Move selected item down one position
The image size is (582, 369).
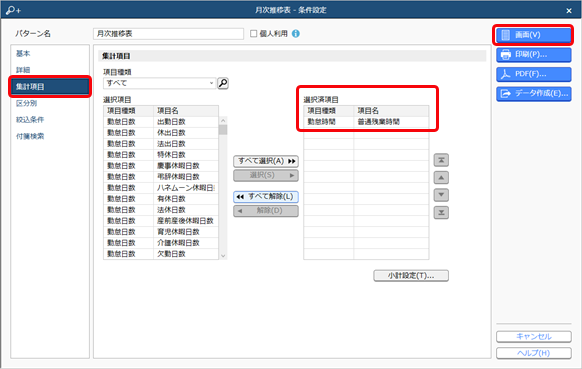[441, 195]
